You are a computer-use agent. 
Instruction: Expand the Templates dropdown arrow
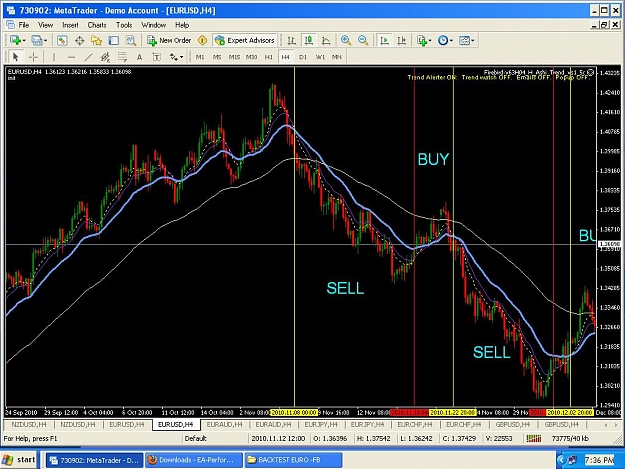point(473,41)
